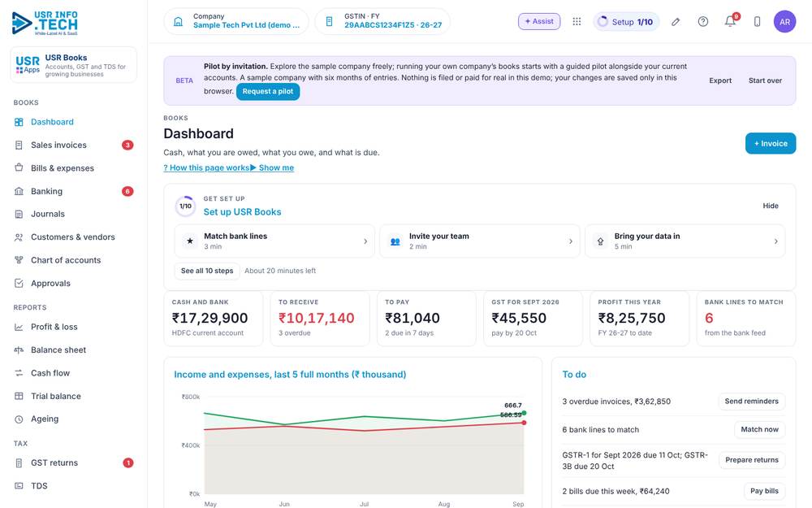812x508 pixels.
Task: Open Profit & loss report
Action: point(74,327)
